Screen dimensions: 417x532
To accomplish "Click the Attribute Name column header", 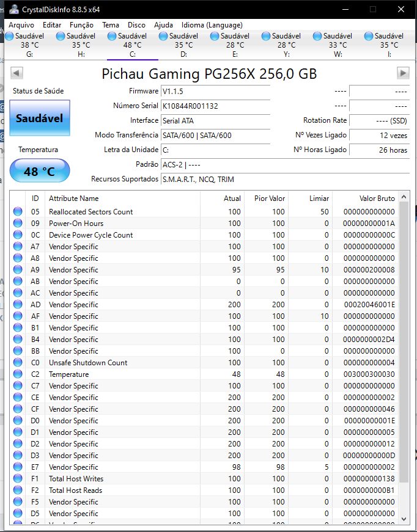I will pyautogui.click(x=122, y=198).
